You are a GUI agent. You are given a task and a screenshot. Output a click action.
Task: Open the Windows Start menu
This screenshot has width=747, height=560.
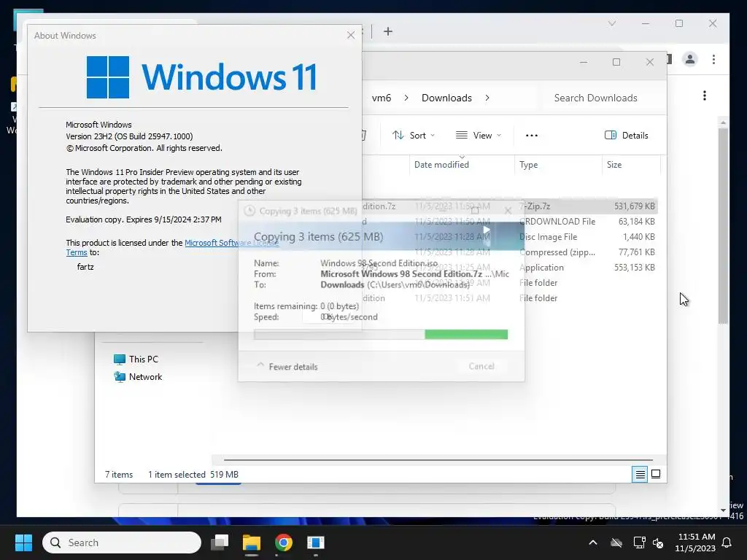(x=23, y=542)
